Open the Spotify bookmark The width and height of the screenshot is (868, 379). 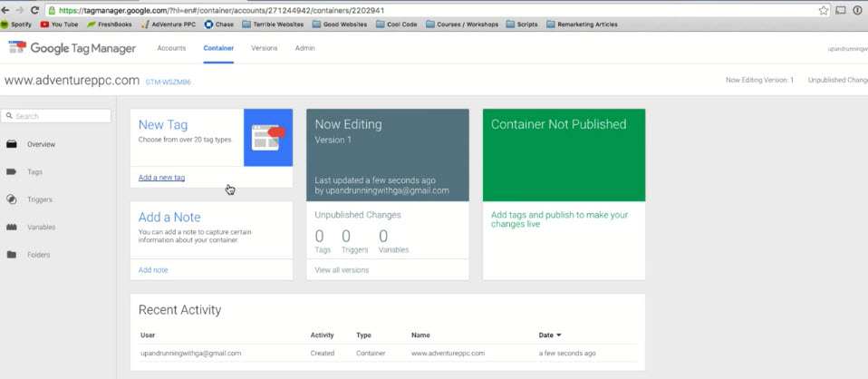(x=18, y=24)
